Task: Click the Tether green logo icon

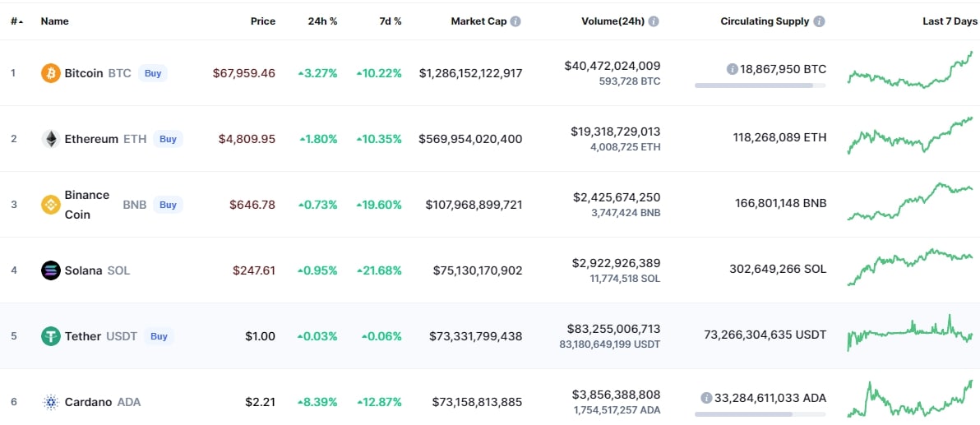Action: [x=51, y=336]
